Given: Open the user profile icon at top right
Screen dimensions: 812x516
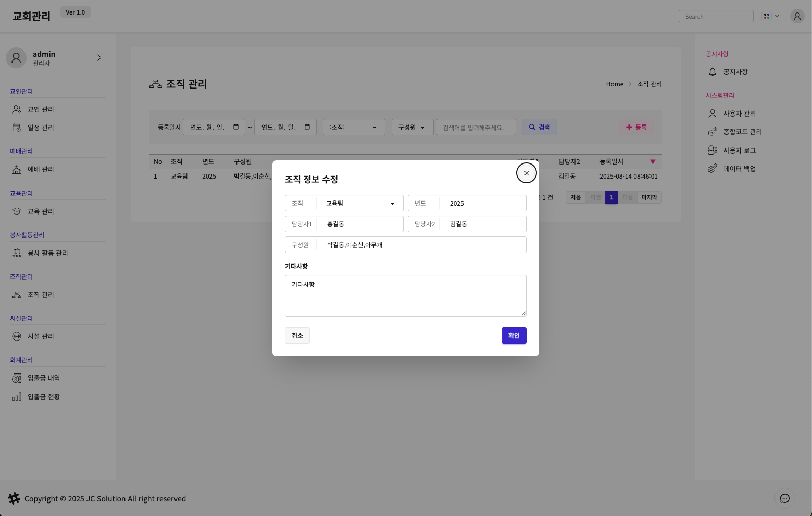Looking at the screenshot, I should (797, 16).
